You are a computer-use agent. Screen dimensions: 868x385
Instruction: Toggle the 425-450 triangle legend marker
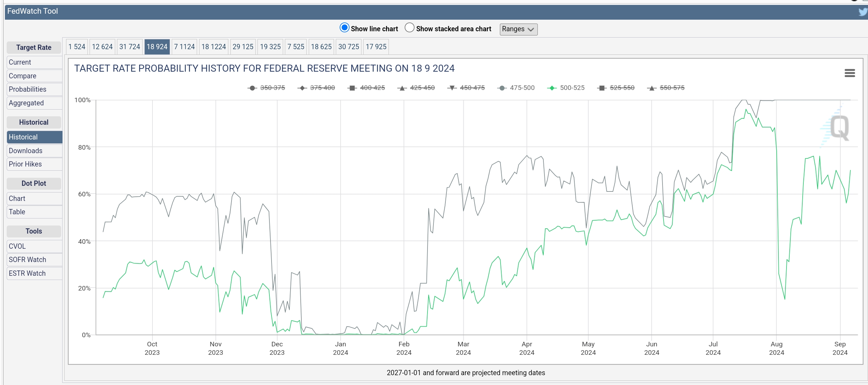click(402, 88)
